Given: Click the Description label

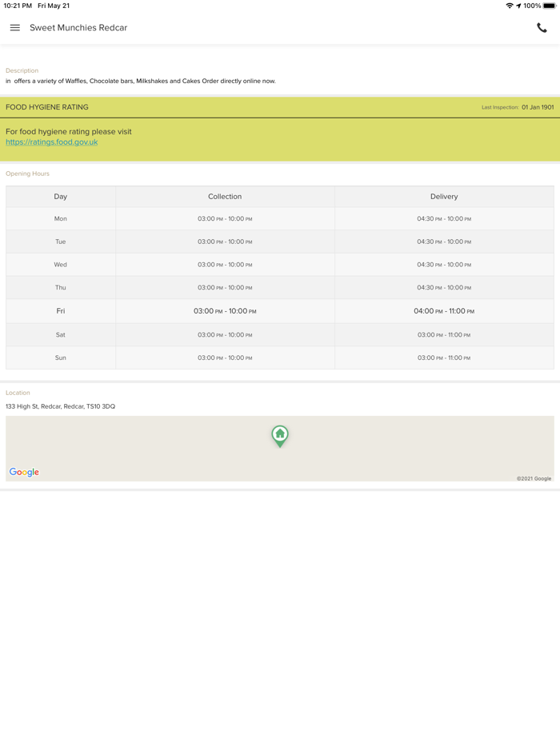Looking at the screenshot, I should pyautogui.click(x=22, y=70).
